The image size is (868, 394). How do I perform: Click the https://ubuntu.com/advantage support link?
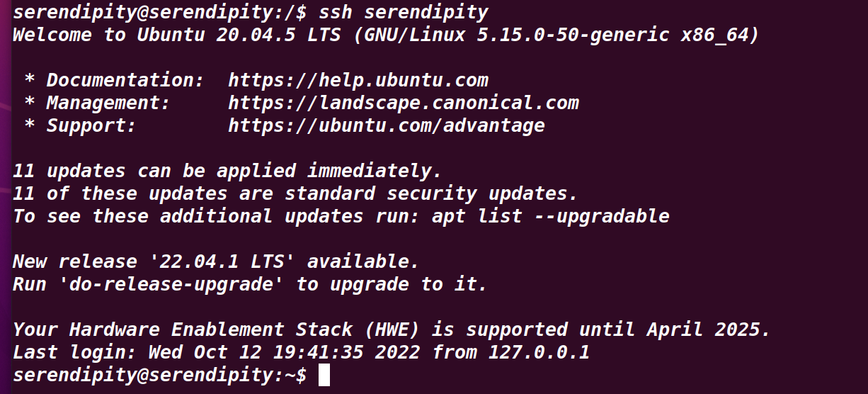click(x=387, y=126)
